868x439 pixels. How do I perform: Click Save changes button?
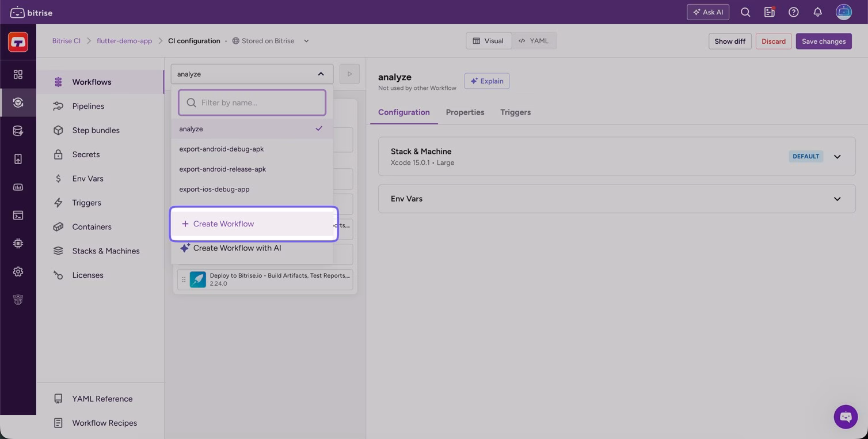(824, 41)
